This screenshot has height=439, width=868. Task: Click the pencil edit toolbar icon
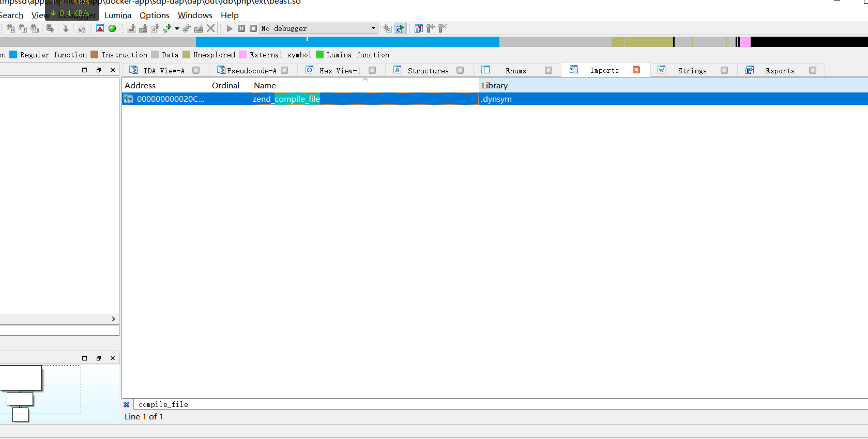point(199,28)
